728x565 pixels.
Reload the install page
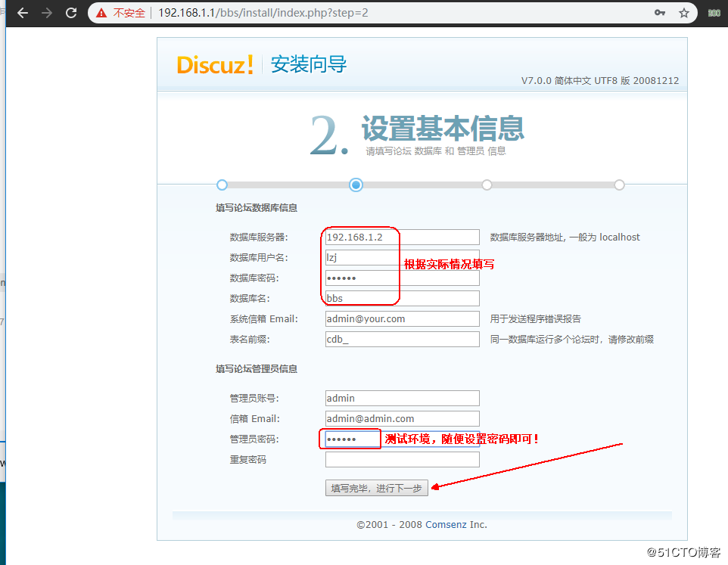[73, 12]
